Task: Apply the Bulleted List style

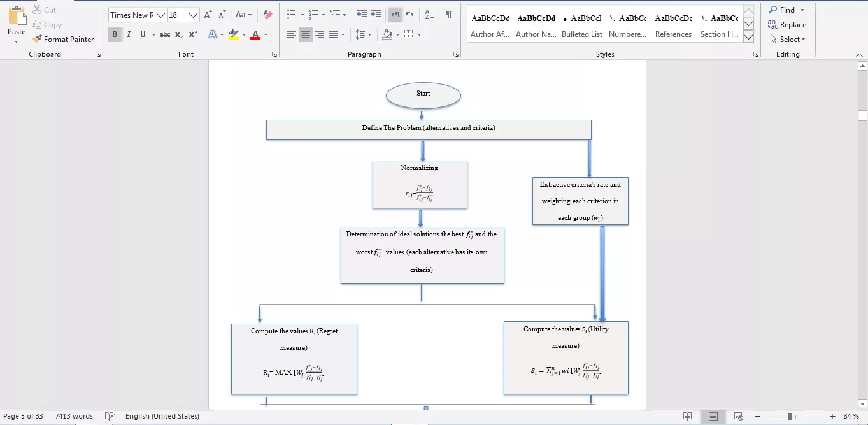Action: point(581,26)
